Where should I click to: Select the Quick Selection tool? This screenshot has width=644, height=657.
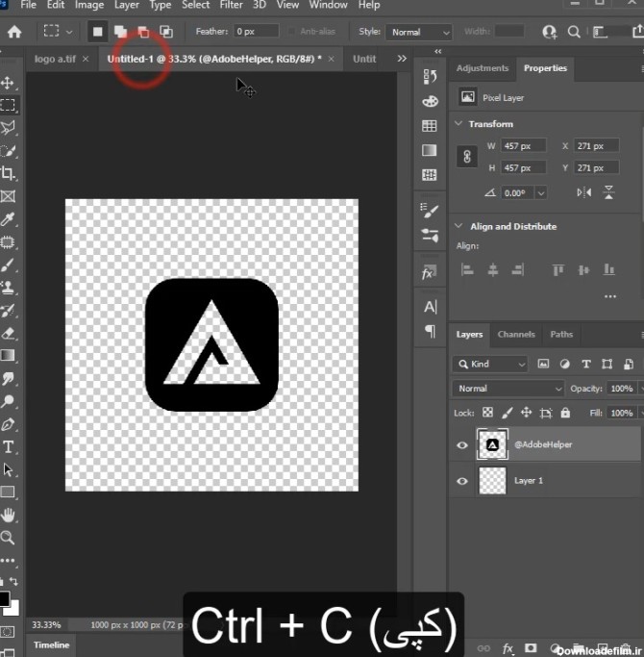[x=8, y=151]
